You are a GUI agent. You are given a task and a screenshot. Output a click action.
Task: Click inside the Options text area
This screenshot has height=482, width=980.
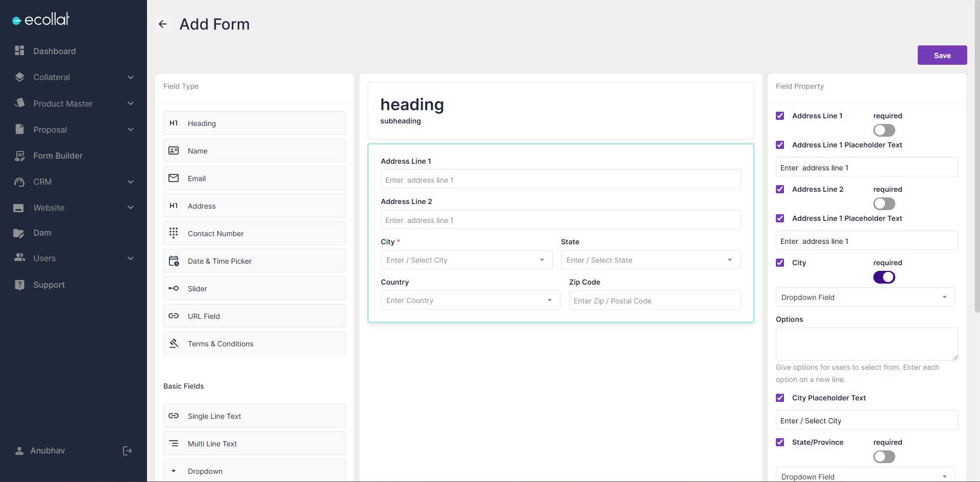click(x=867, y=343)
